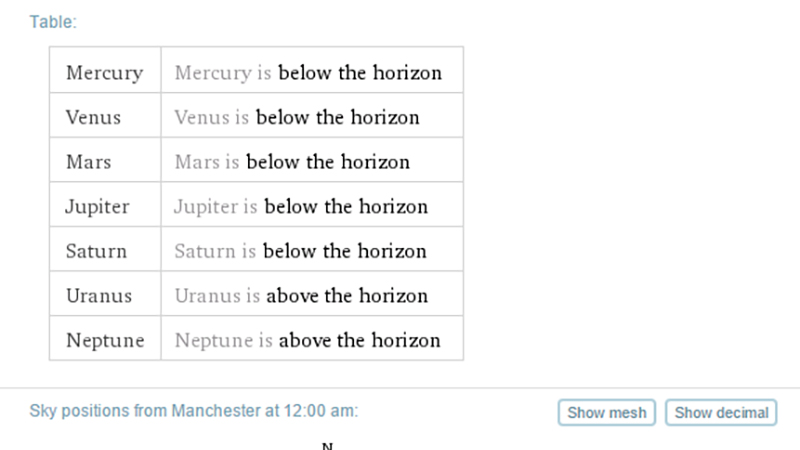The height and width of the screenshot is (450, 800).
Task: Click the N compass label on sky map
Action: click(328, 446)
